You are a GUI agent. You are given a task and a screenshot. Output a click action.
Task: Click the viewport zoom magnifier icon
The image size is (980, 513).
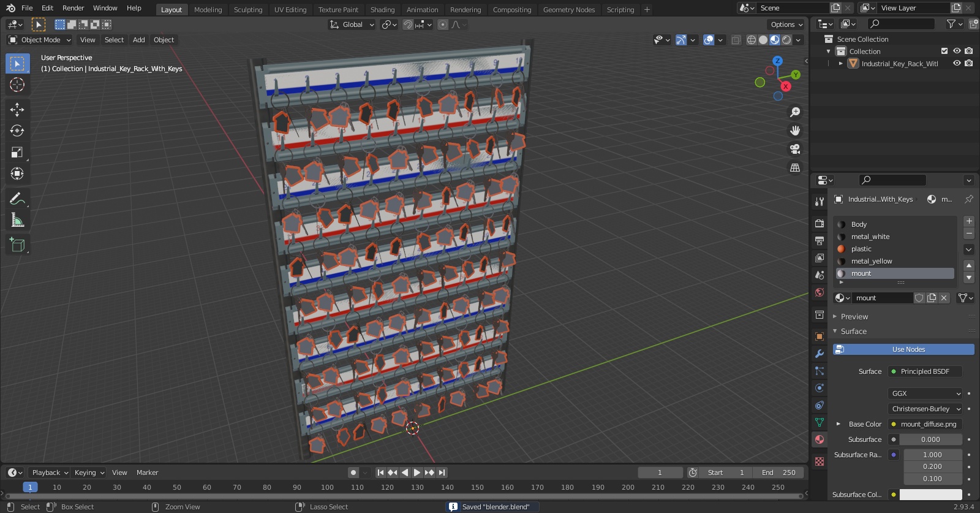(795, 112)
